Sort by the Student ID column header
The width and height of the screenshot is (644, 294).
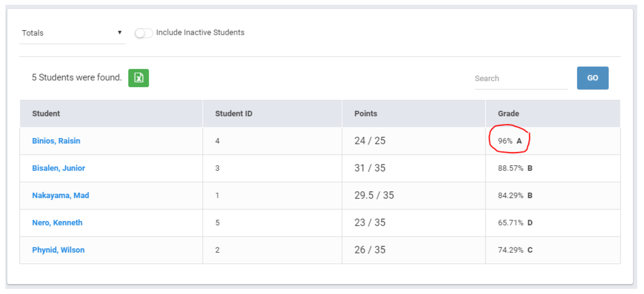click(x=234, y=114)
